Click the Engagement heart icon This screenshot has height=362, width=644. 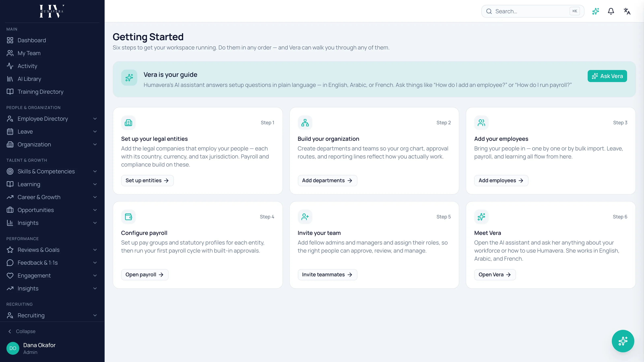pyautogui.click(x=10, y=276)
